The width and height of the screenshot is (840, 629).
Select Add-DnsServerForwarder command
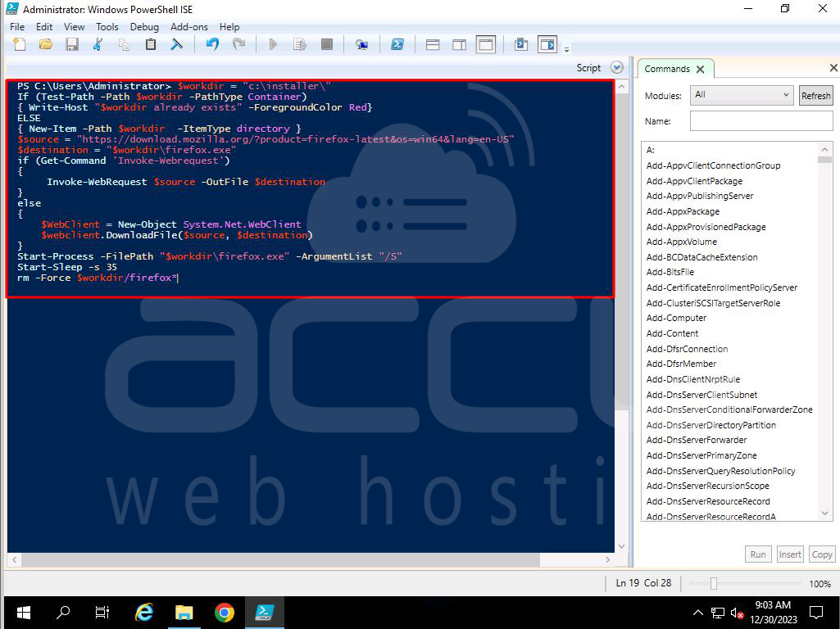click(x=697, y=440)
